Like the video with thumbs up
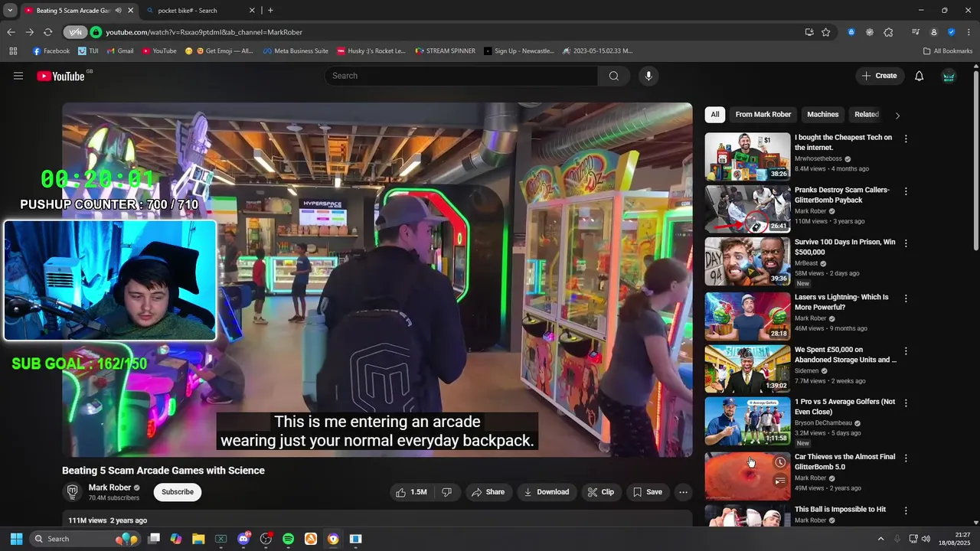 coord(411,492)
